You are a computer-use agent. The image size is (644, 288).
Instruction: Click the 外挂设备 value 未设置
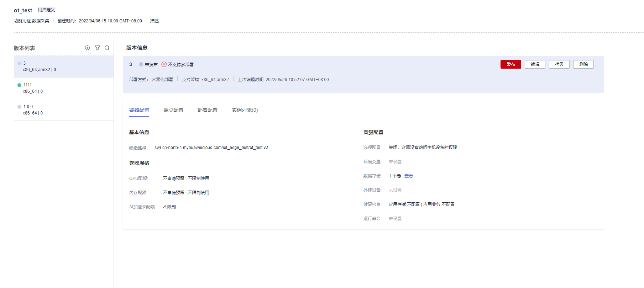(x=395, y=190)
